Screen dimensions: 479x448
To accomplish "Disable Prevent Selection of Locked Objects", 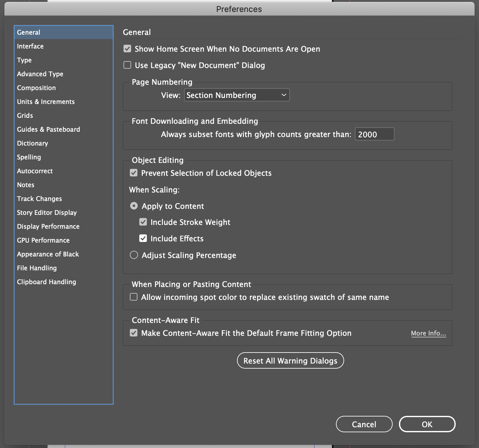I will (133, 173).
